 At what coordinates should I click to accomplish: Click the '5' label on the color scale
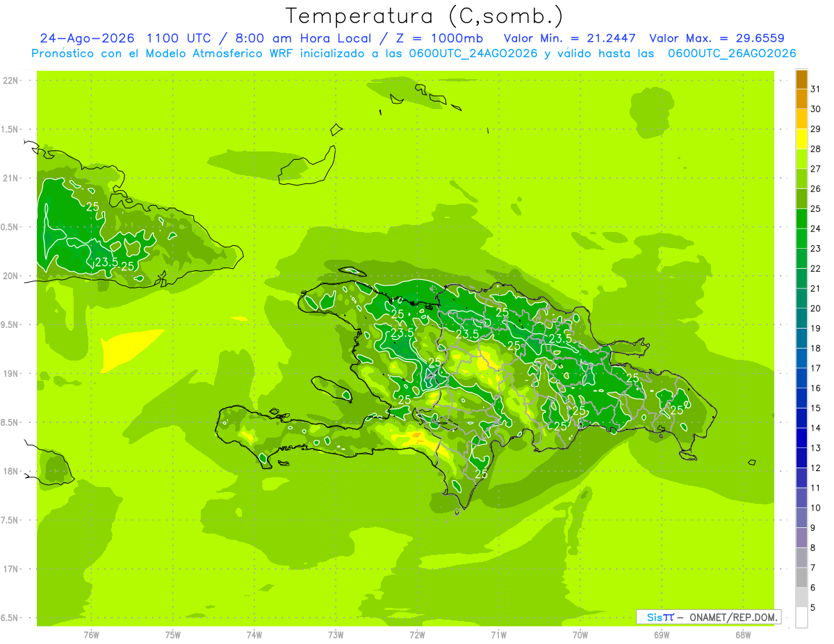pos(814,607)
